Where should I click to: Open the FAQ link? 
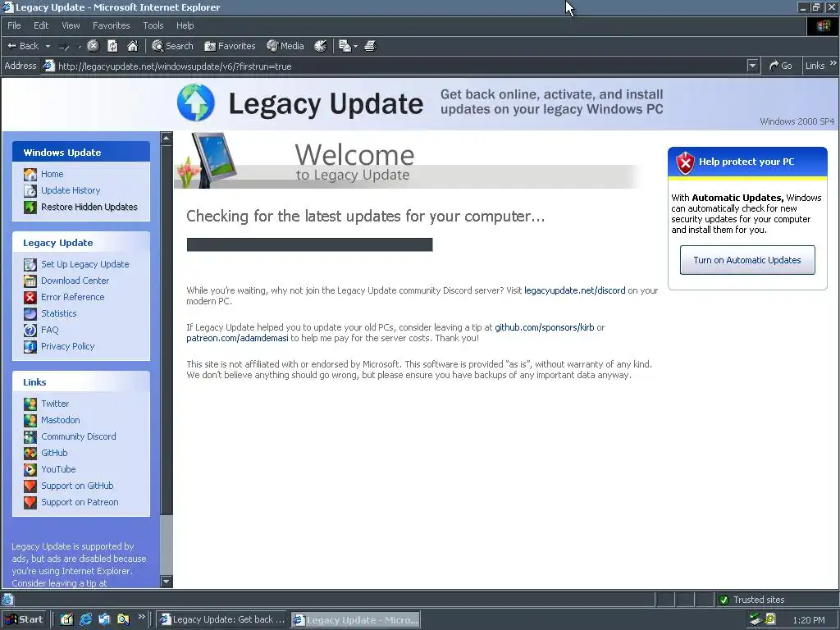tap(49, 330)
